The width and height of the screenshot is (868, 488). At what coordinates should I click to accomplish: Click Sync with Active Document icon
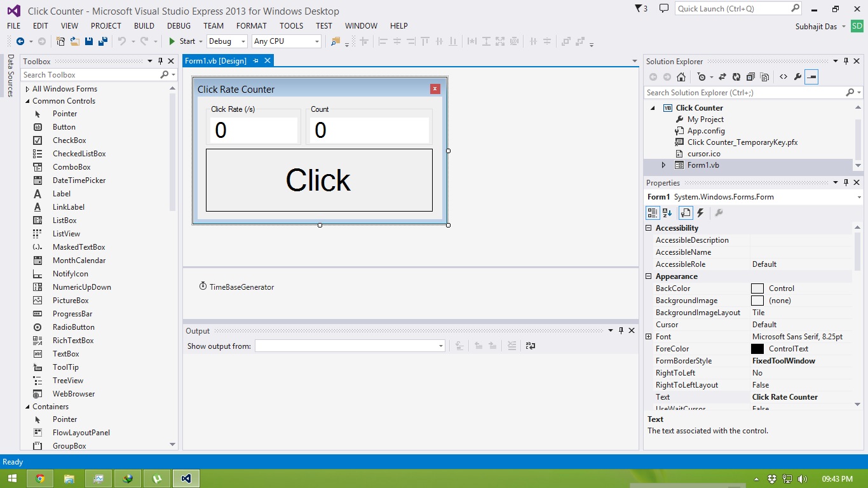pos(723,76)
